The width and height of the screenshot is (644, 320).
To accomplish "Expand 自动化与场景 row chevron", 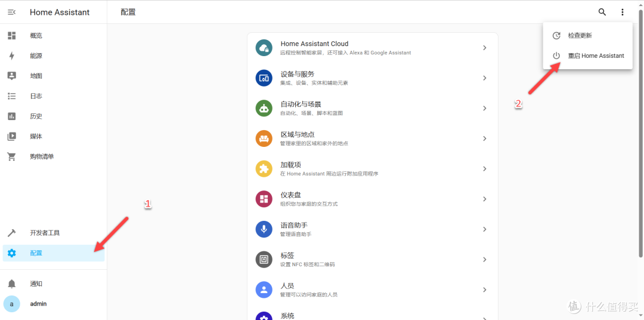I will point(485,108).
